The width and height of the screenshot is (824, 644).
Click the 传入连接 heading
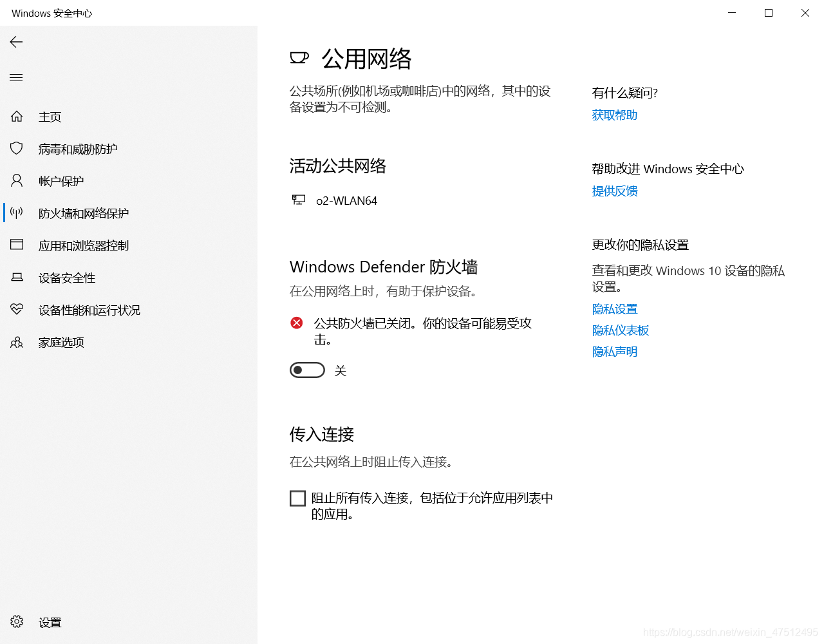[x=322, y=434]
